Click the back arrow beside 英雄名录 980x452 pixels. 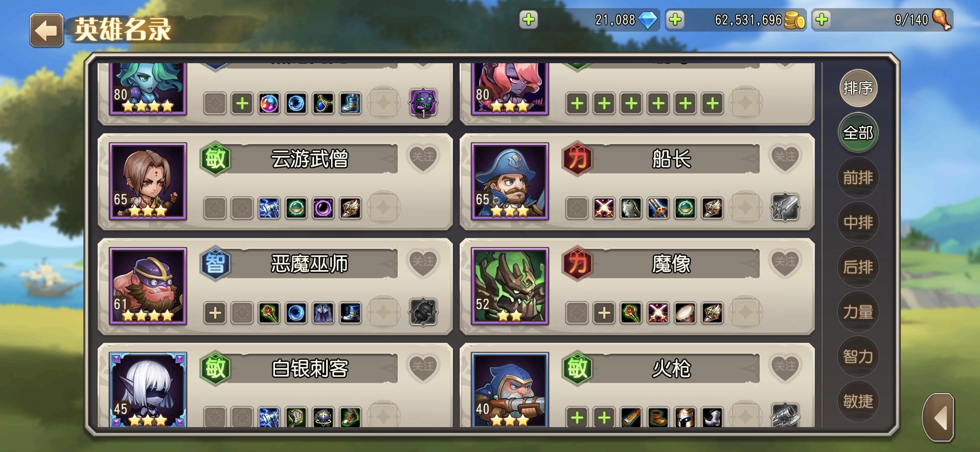click(46, 30)
